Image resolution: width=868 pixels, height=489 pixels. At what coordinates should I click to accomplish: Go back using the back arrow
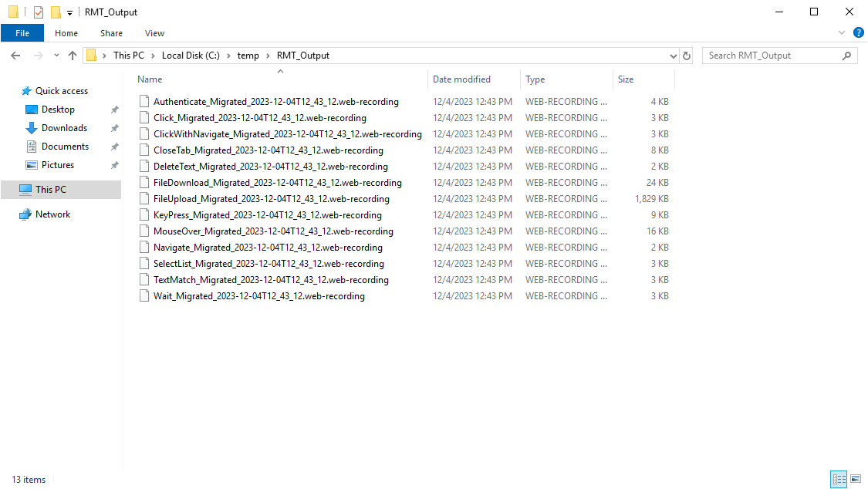[15, 55]
